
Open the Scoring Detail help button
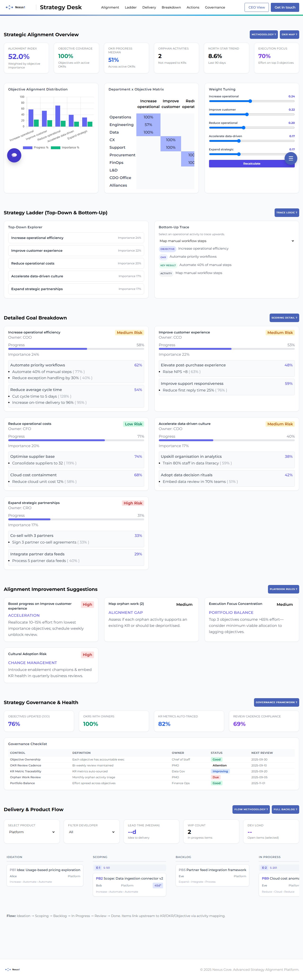(x=284, y=318)
